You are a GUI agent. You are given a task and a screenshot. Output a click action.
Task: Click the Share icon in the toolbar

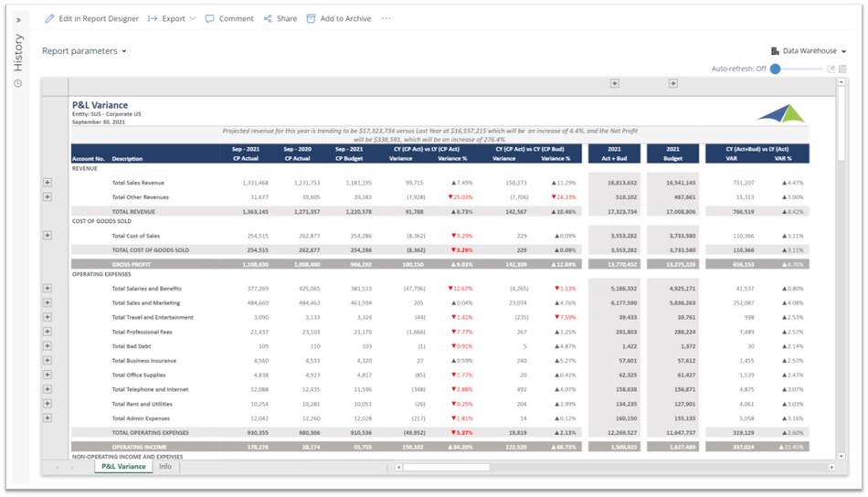(268, 18)
